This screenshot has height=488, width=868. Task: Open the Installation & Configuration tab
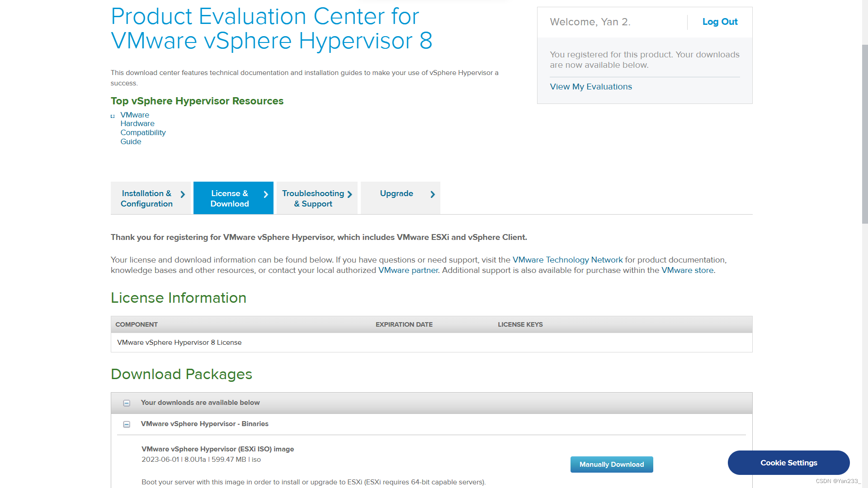point(146,198)
